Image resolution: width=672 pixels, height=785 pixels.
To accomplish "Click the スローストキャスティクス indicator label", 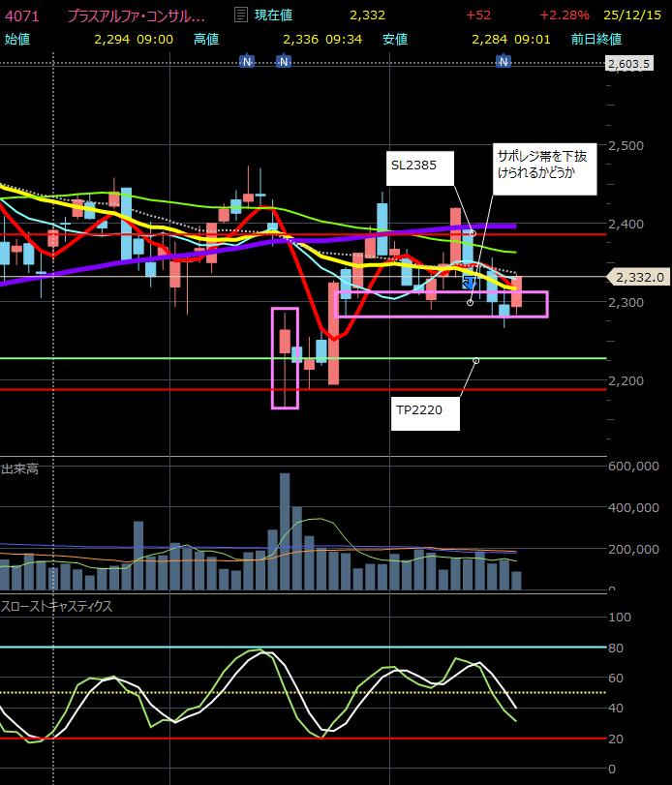I will [x=56, y=606].
